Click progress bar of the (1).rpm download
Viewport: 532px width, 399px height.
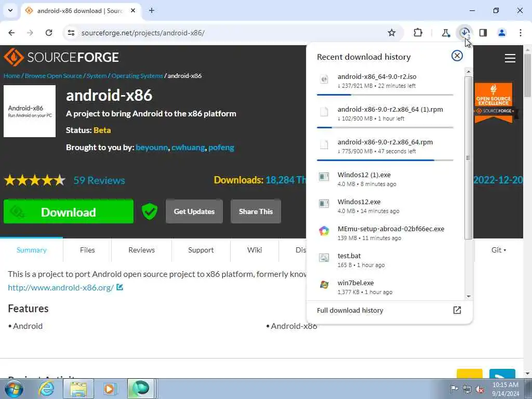(x=385, y=128)
